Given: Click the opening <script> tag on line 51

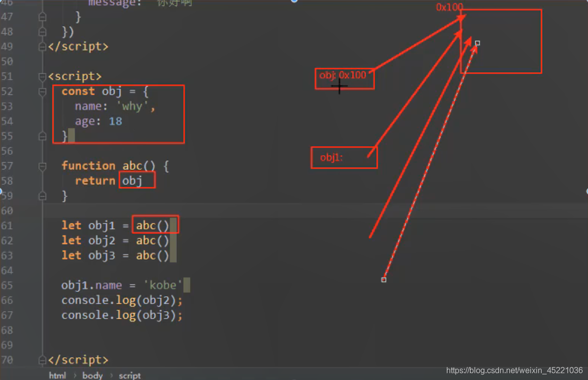Looking at the screenshot, I should (75, 76).
